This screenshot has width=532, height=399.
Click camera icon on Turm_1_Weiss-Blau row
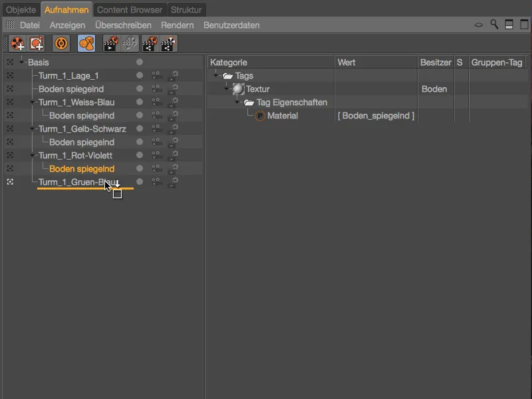156,102
